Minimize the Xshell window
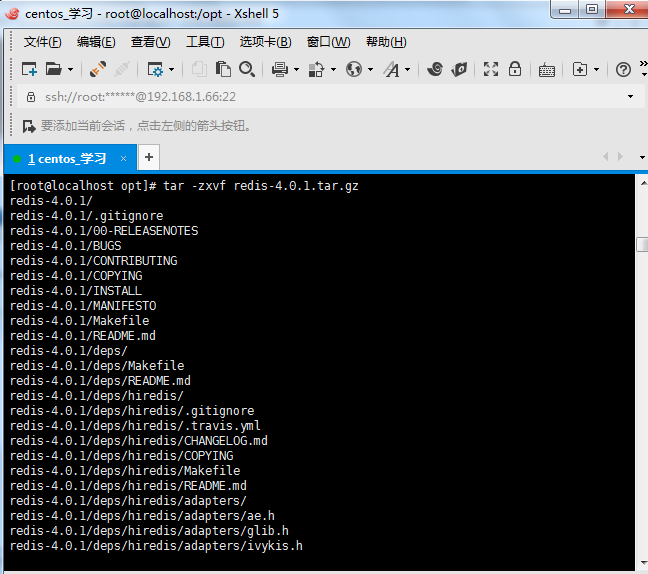Screen dimensions: 648x574 click(x=565, y=10)
